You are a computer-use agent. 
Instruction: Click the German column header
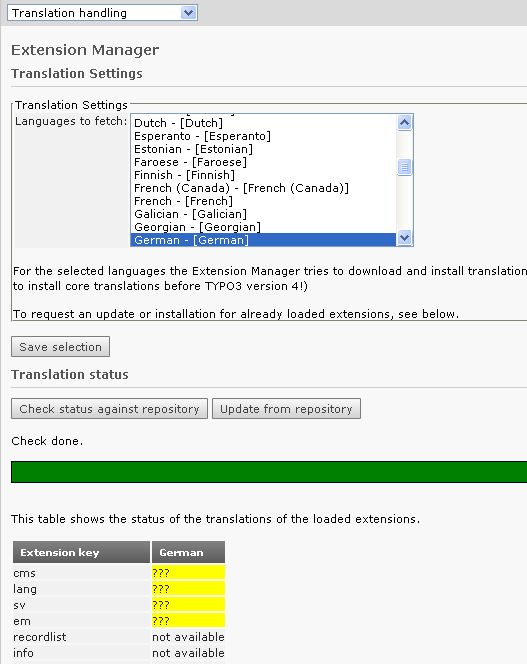188,552
